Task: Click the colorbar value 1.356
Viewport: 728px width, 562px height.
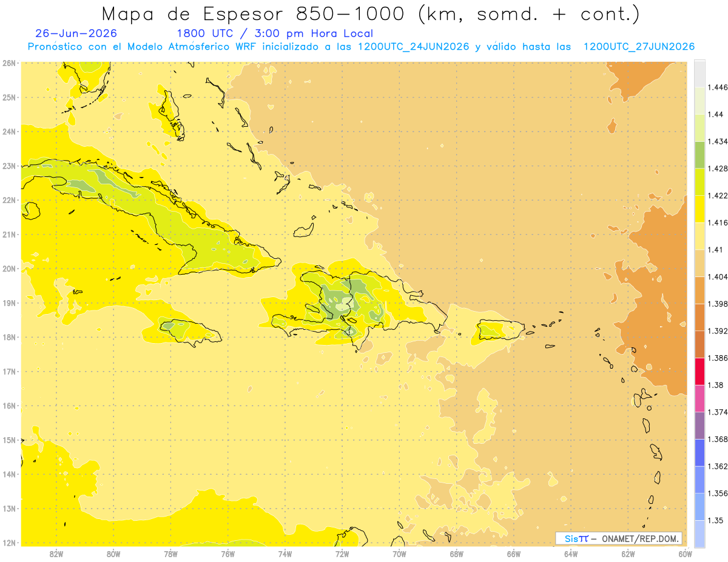Action: [719, 493]
